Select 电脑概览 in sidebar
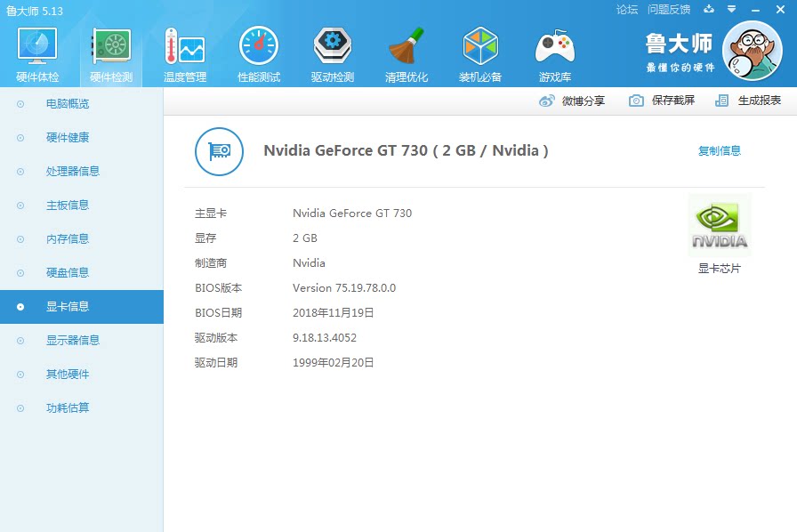797x532 pixels. [82, 104]
